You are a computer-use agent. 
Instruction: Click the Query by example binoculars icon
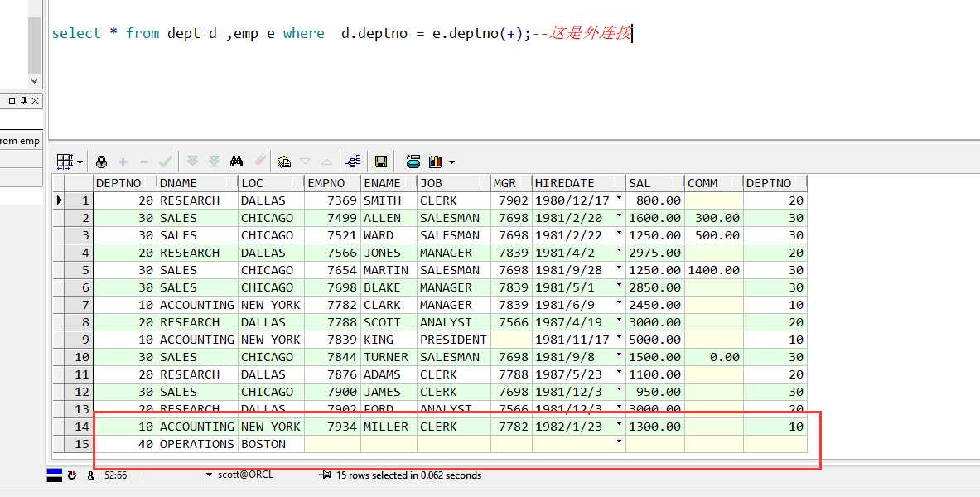236,162
